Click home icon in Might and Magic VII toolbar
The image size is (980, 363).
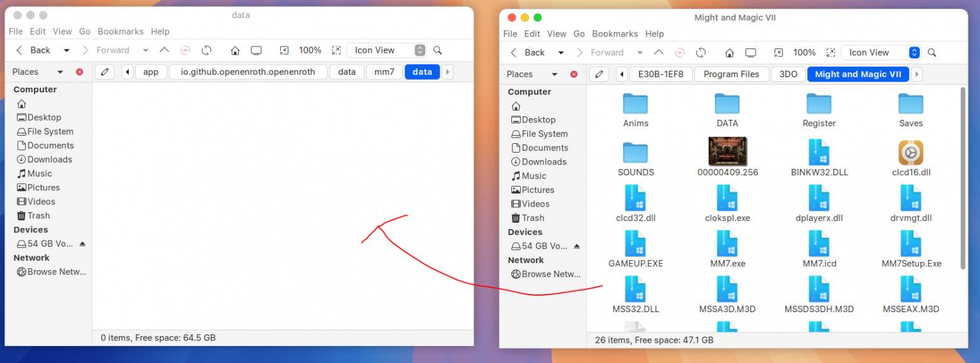(x=729, y=53)
